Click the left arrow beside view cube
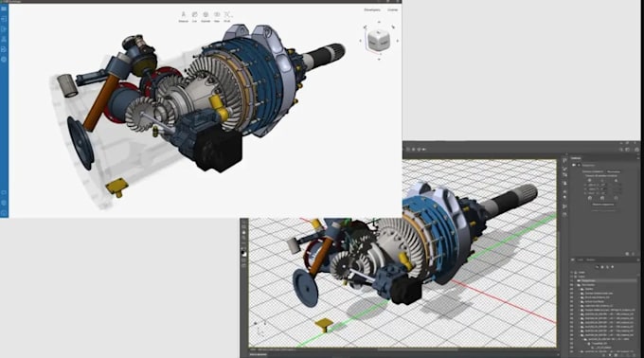This screenshot has height=358, width=644. (x=360, y=41)
